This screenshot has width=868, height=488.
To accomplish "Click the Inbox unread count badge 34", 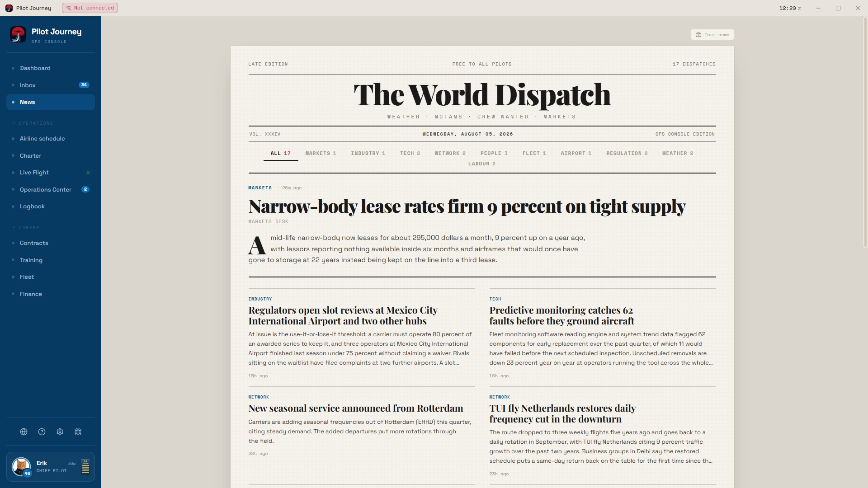I will [84, 85].
